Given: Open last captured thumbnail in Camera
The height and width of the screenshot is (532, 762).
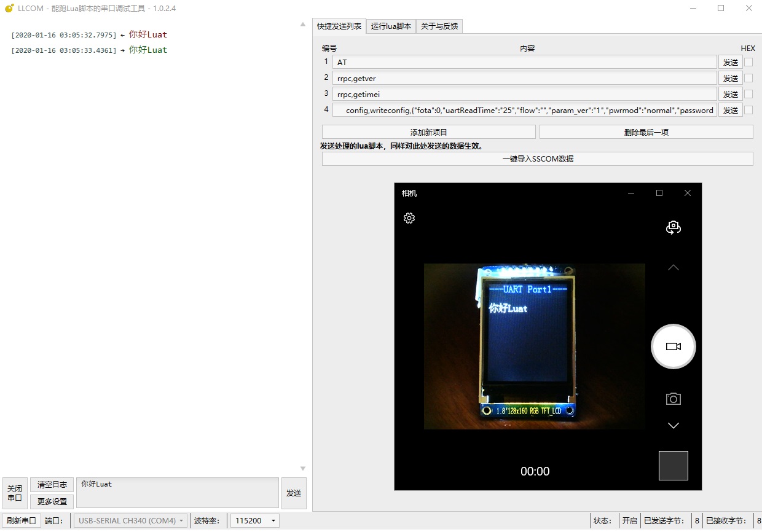Looking at the screenshot, I should click(674, 466).
